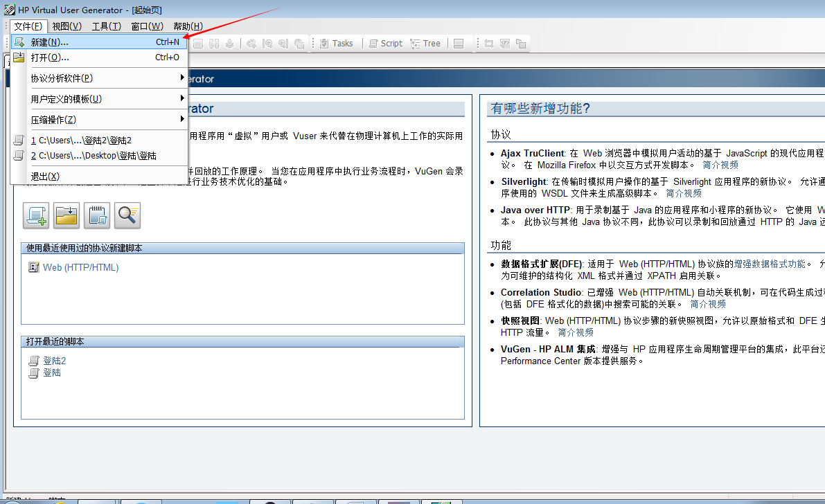The height and width of the screenshot is (504, 825).
Task: Open 简介视频 link for 快照视图
Action: click(575, 332)
